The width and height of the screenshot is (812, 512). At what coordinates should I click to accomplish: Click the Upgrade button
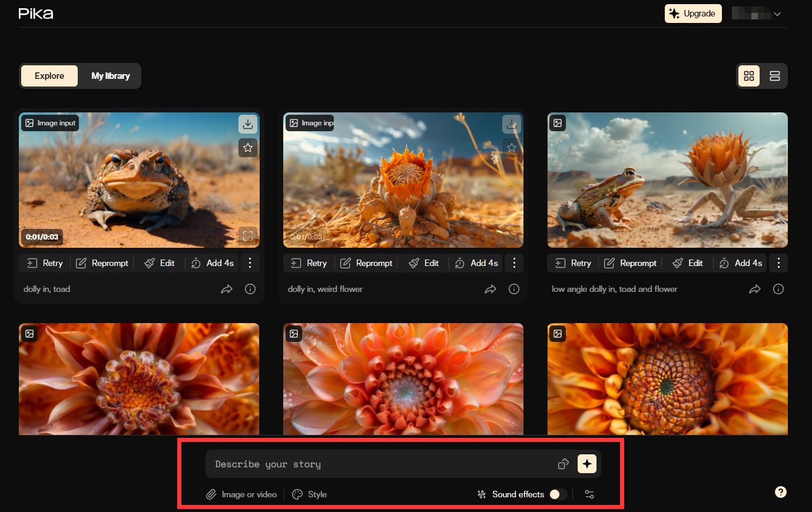click(x=693, y=14)
